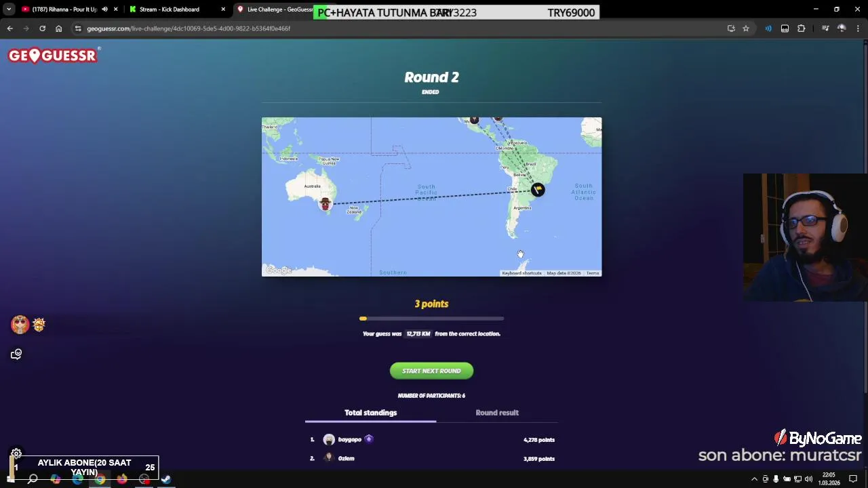Click the GeoGuessr logo
The height and width of the screenshot is (488, 868).
(x=53, y=56)
